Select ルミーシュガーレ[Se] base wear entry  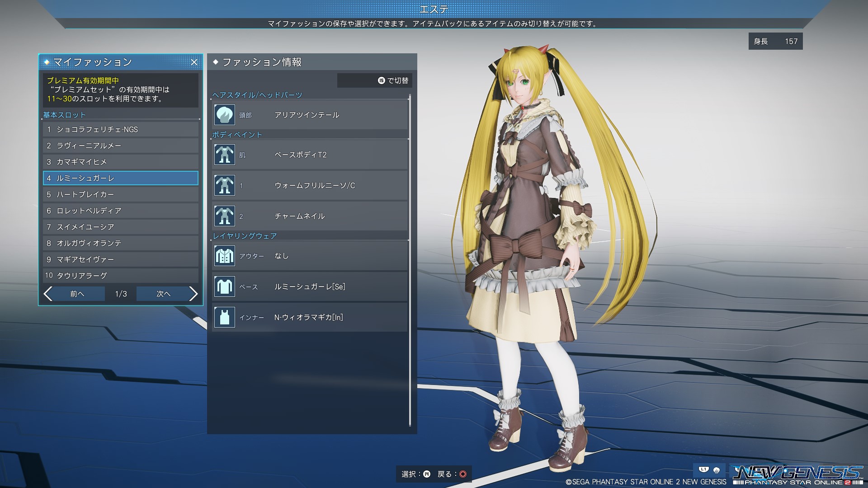(310, 286)
